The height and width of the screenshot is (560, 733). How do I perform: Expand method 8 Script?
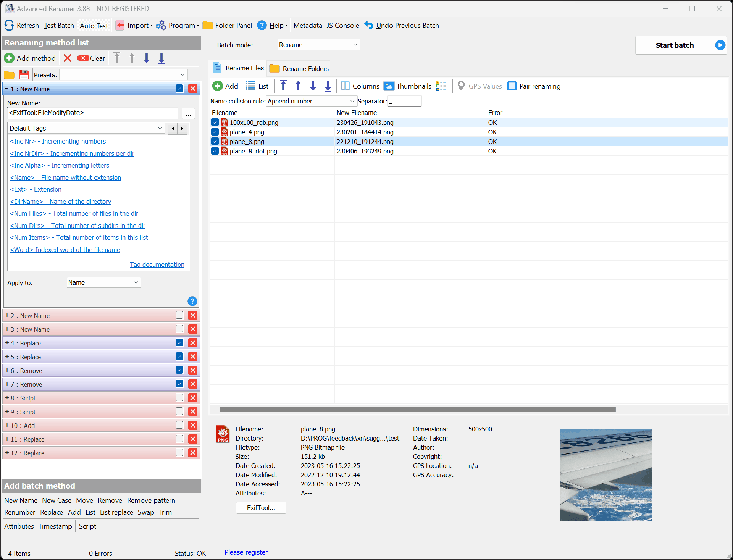[7, 398]
